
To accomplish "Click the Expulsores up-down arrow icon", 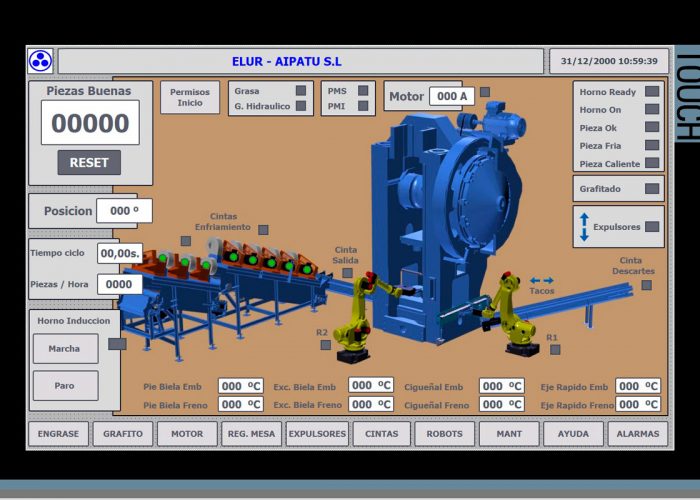I will [585, 227].
